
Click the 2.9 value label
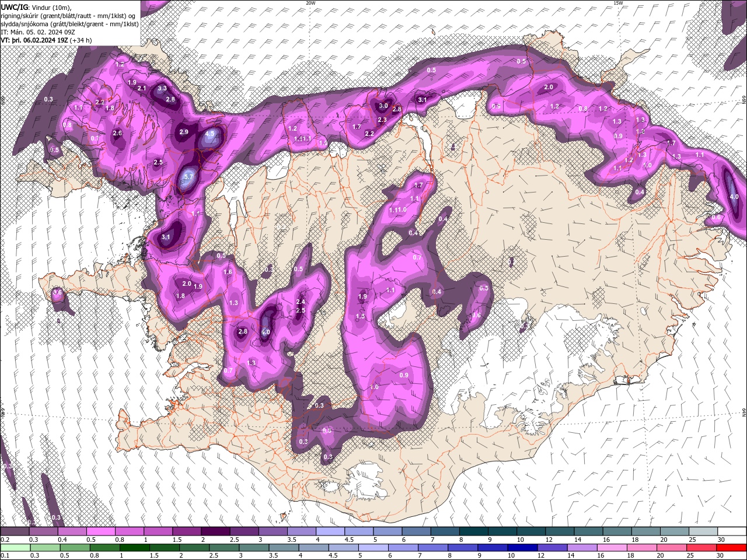tap(184, 132)
